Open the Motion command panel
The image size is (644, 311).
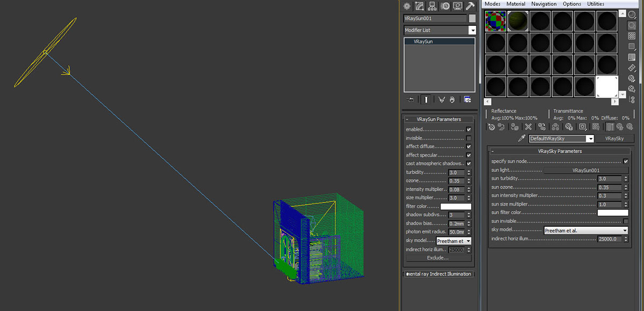(x=445, y=6)
